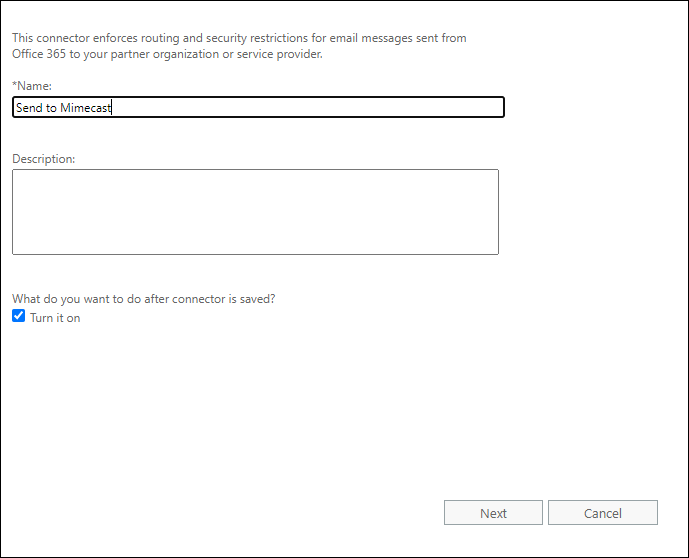Click the *Name: field label
Viewport: 689px width, 558px height.
tap(32, 86)
